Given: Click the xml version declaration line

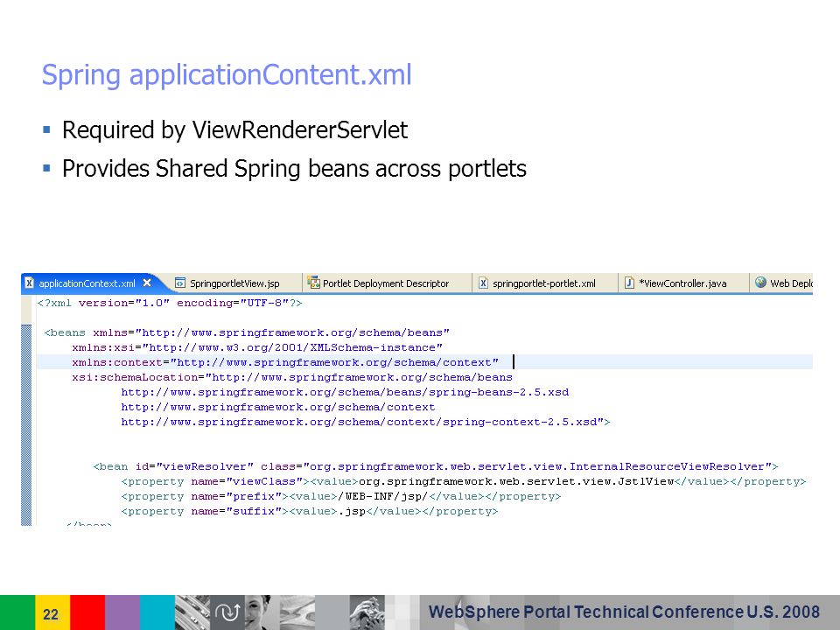Looking at the screenshot, I should coord(169,303).
